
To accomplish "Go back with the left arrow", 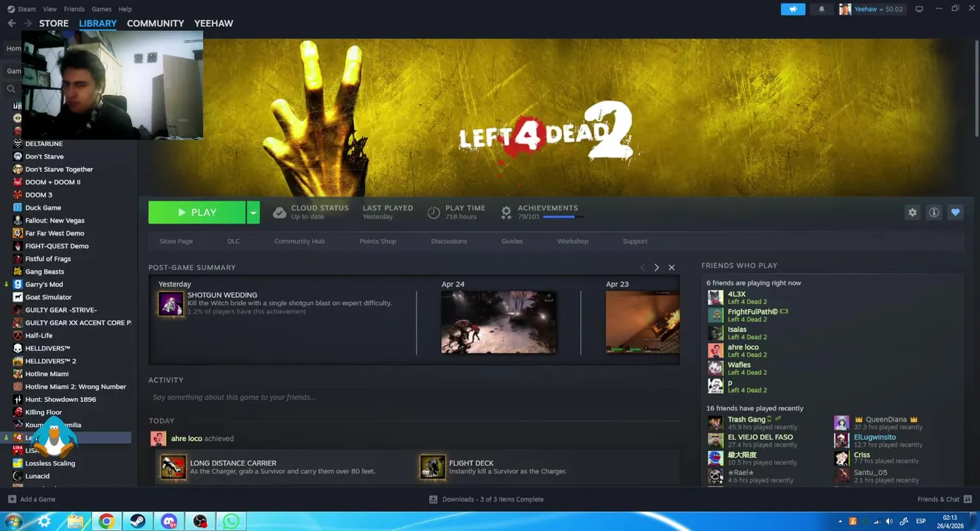I will coord(11,23).
